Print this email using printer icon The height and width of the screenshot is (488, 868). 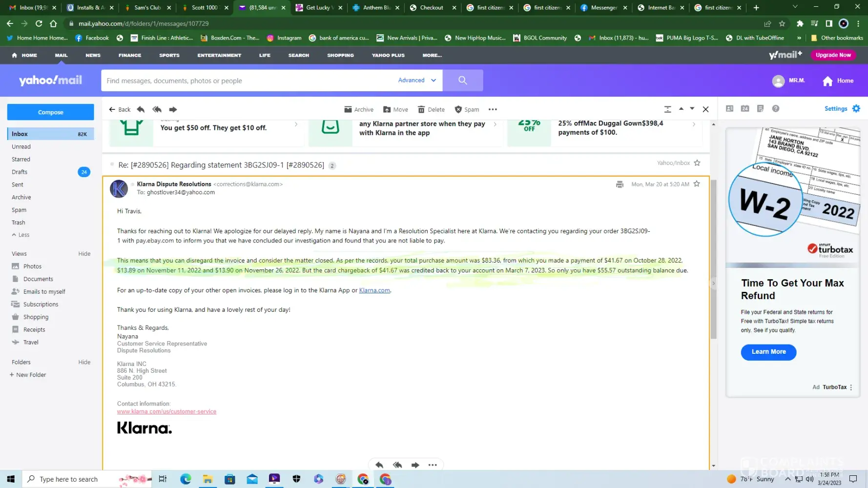pos(620,184)
